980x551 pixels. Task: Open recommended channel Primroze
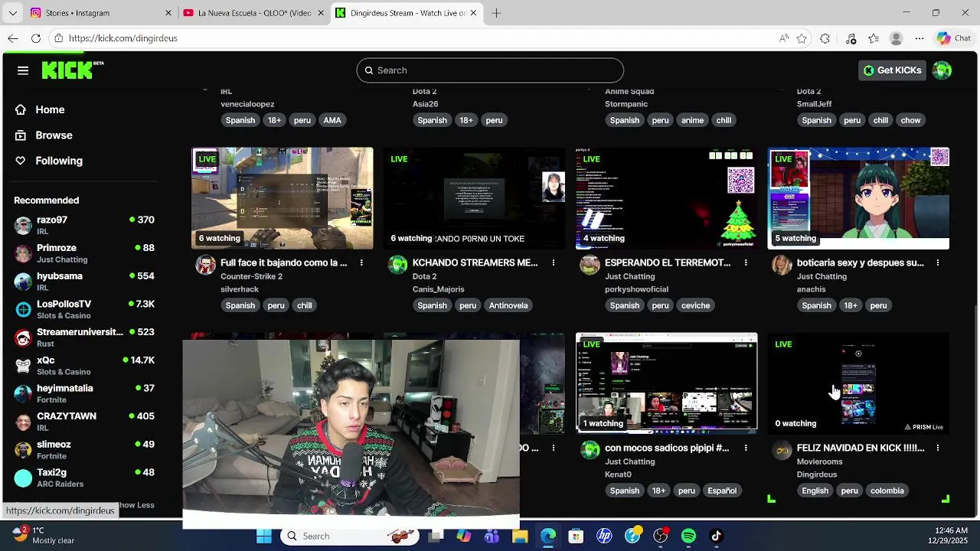tap(84, 253)
